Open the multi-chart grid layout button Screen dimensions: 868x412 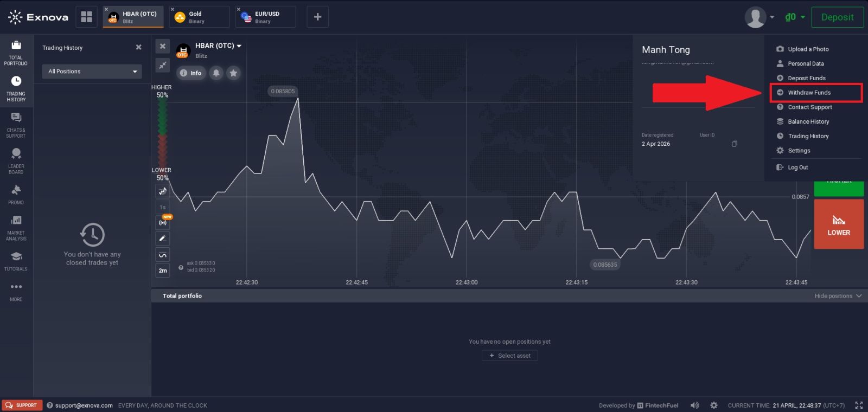click(x=87, y=17)
